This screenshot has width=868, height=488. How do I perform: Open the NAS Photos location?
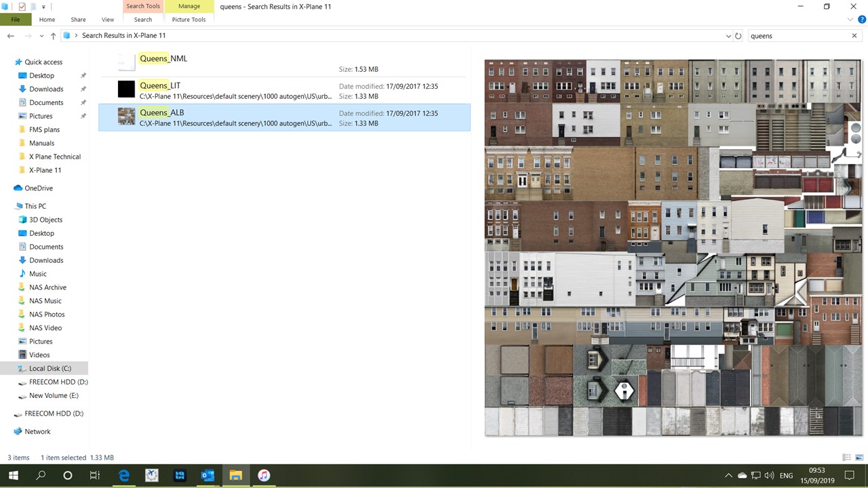click(47, 314)
